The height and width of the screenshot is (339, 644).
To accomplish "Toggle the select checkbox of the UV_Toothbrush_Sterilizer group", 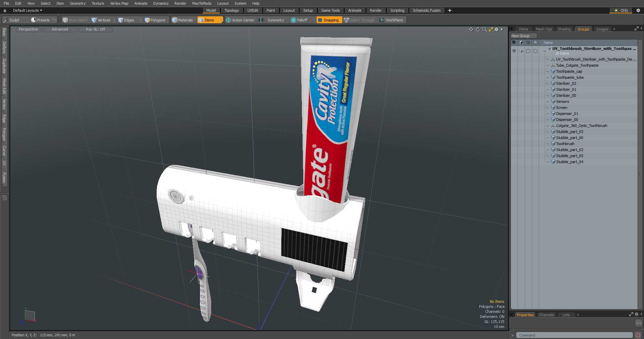I will (528, 51).
